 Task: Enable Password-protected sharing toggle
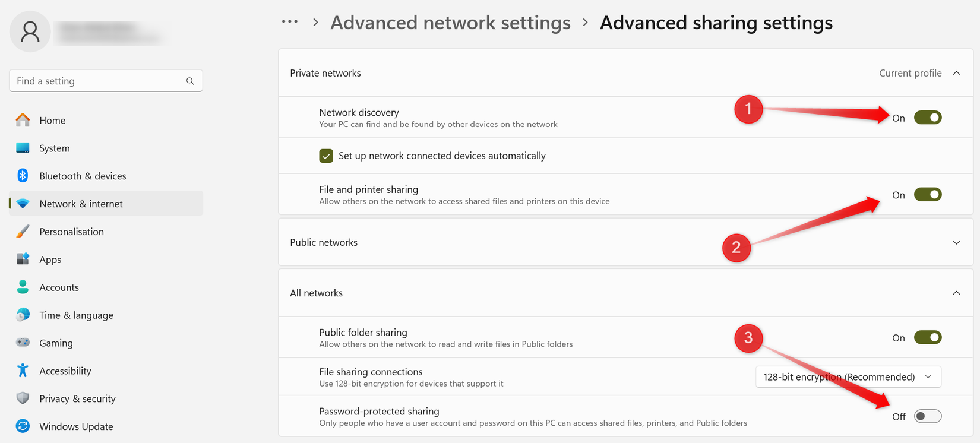pyautogui.click(x=928, y=416)
